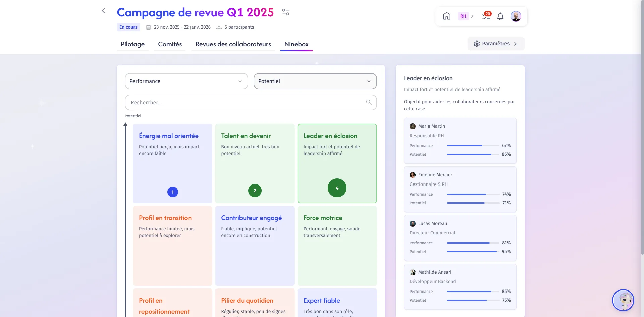
Task: Click the calendar icon next to campaign dates
Action: point(148,27)
